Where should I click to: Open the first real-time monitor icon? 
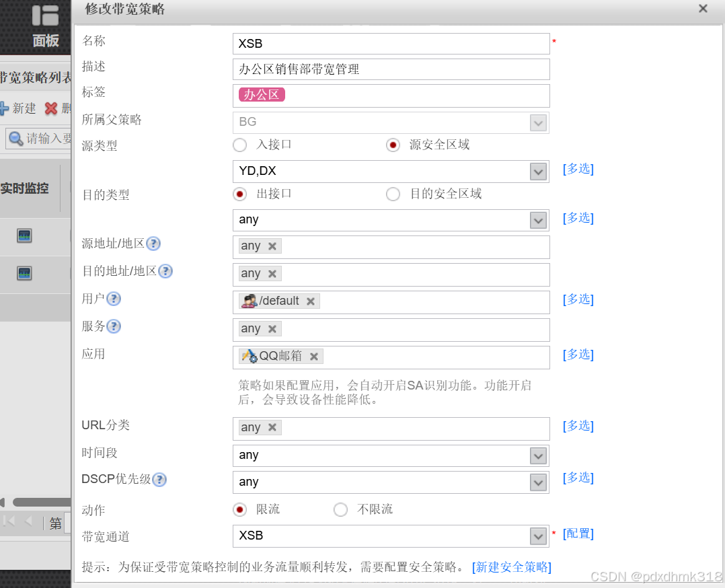(24, 235)
